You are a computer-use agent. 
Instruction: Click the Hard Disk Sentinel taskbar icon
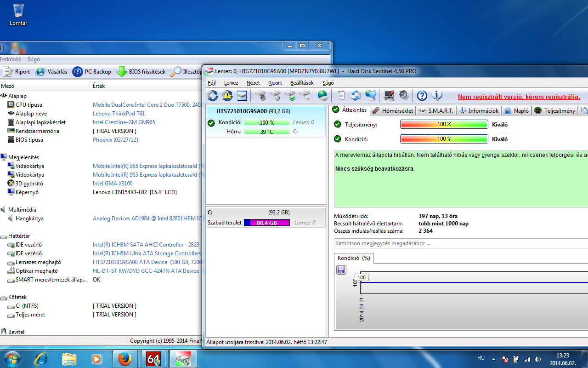pos(183,359)
